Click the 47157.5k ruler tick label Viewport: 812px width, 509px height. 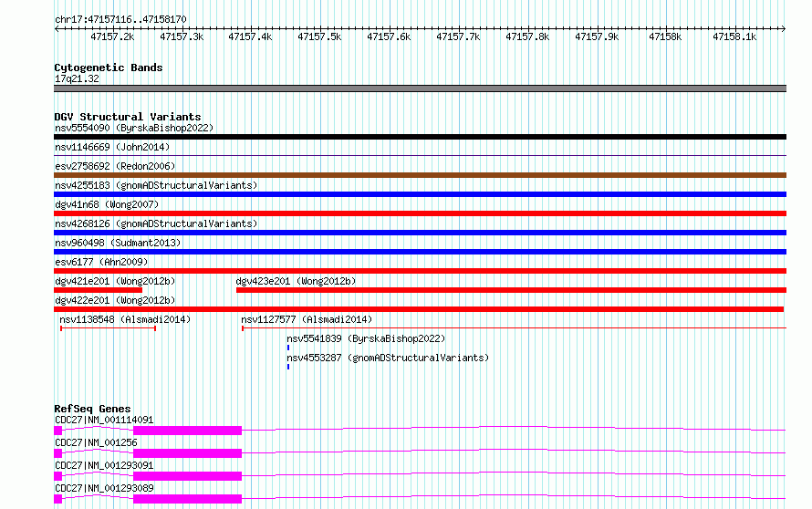[319, 36]
